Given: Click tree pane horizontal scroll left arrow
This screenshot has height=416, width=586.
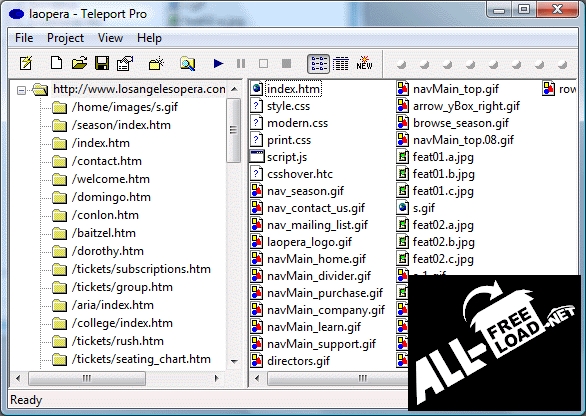Looking at the screenshot, I should tap(18, 378).
